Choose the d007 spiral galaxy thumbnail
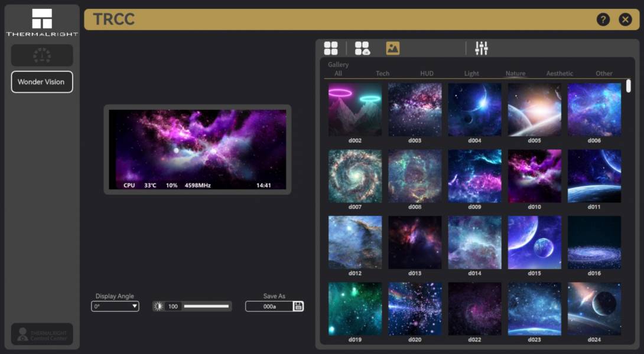This screenshot has width=644, height=354. click(x=355, y=176)
